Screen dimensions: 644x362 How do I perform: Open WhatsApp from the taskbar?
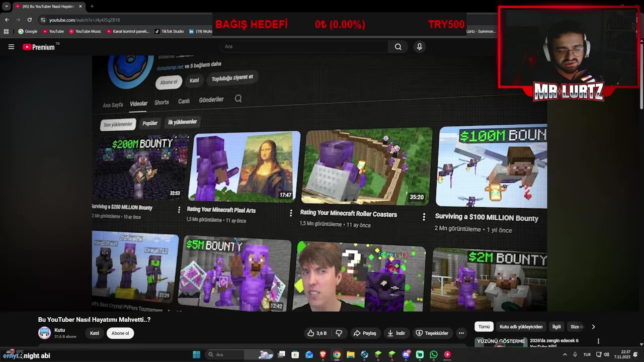coord(434,354)
